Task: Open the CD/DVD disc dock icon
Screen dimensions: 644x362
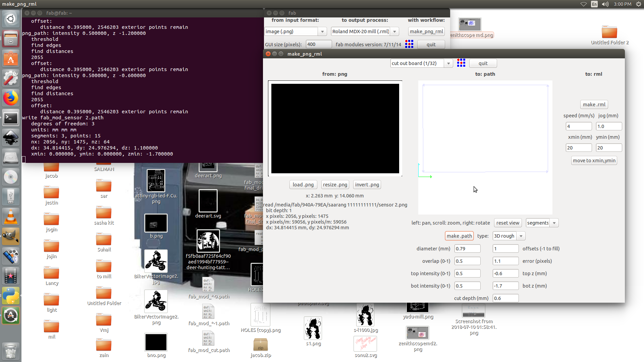Action: coord(11,177)
